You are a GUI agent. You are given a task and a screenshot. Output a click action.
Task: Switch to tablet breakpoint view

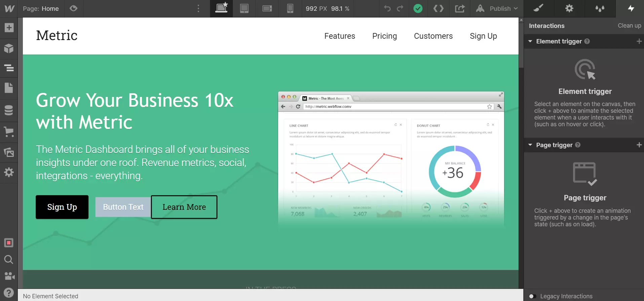[x=244, y=8]
